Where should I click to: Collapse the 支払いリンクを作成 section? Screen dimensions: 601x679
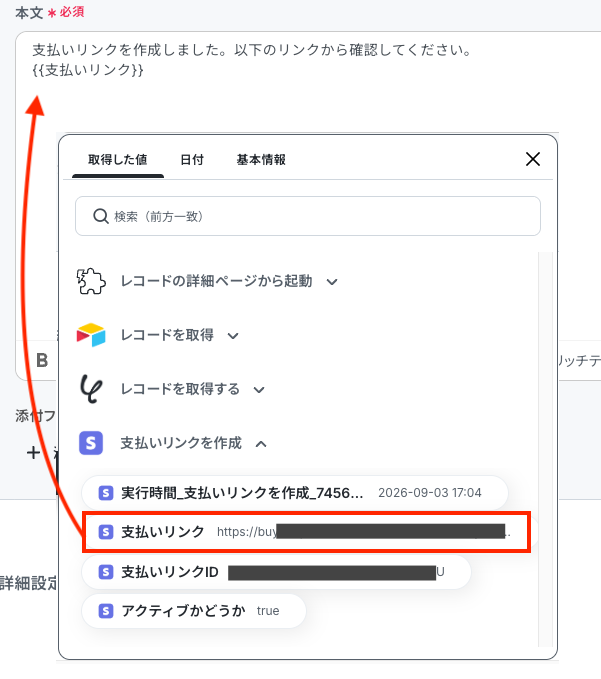click(x=261, y=444)
